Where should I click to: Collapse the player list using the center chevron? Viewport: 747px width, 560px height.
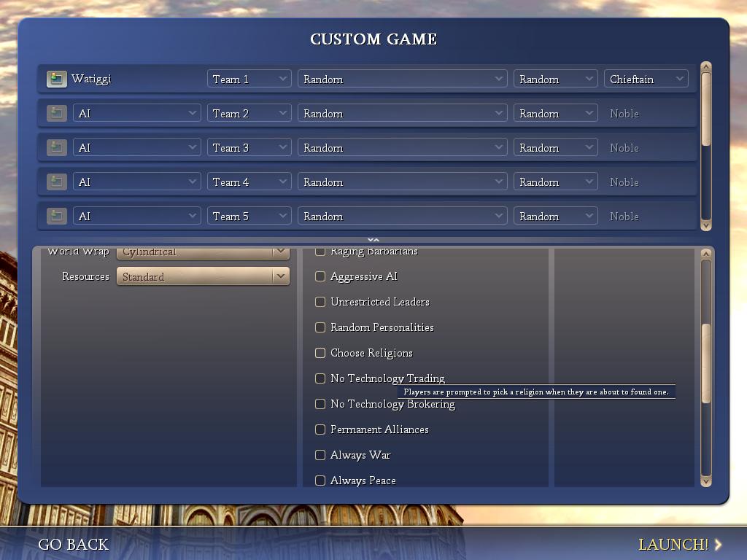(373, 239)
